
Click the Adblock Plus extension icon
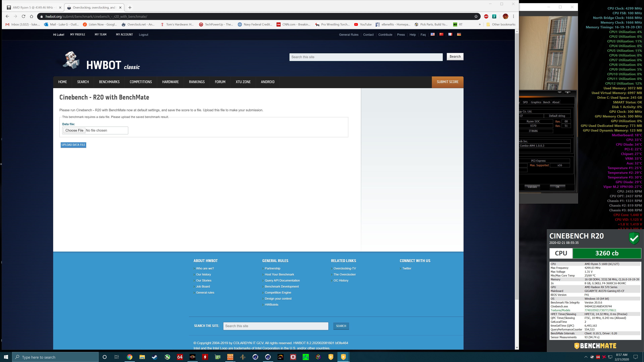(486, 16)
